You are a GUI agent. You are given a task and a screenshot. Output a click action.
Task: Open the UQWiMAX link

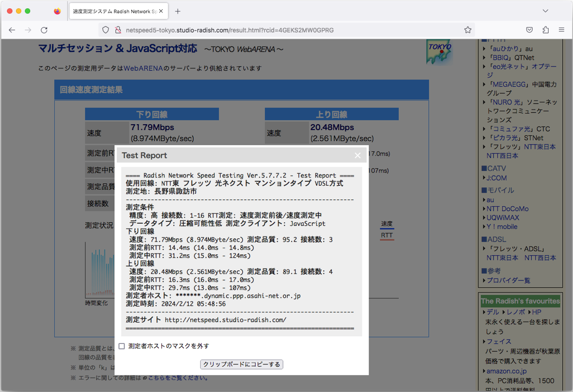pyautogui.click(x=503, y=218)
